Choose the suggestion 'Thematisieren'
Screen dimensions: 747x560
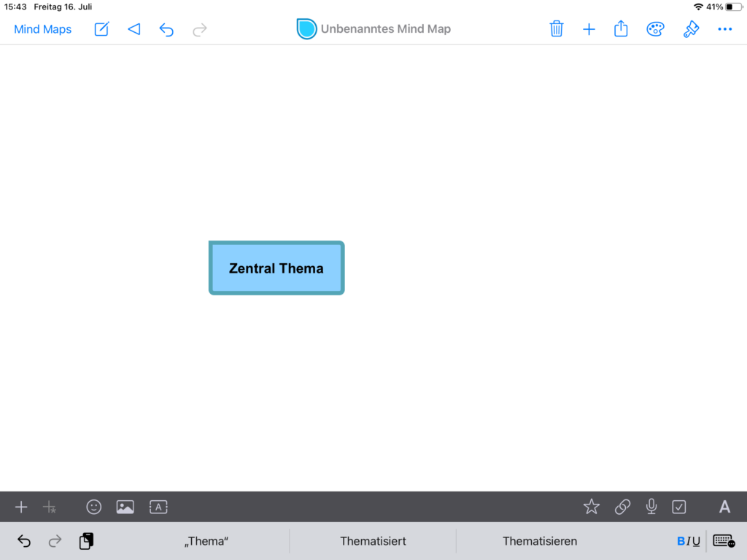tap(540, 541)
